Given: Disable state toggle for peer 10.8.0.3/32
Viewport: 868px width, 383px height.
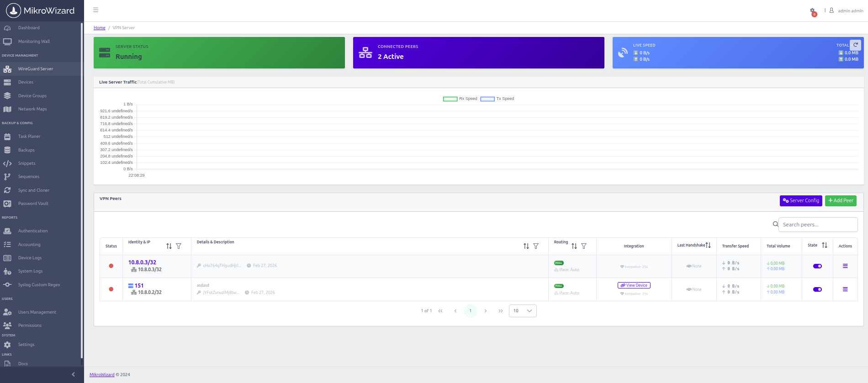Looking at the screenshot, I should (x=817, y=266).
